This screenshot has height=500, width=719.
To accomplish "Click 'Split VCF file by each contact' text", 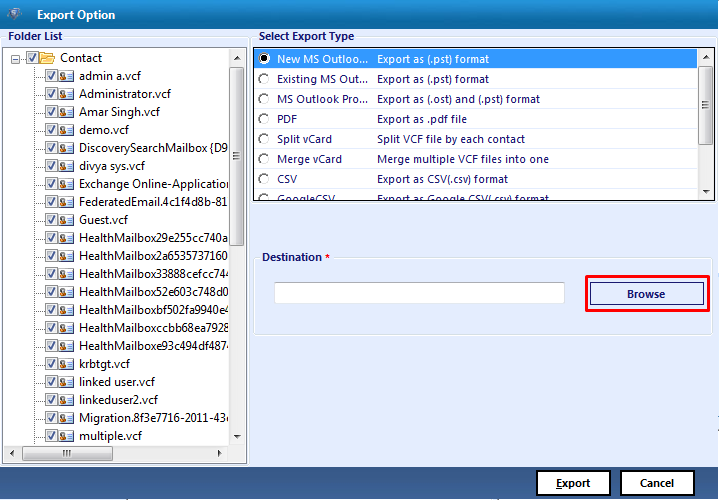I will point(451,139).
